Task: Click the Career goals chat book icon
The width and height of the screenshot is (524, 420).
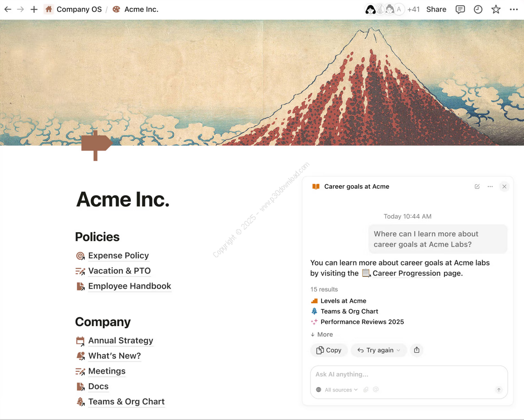Action: click(x=316, y=187)
